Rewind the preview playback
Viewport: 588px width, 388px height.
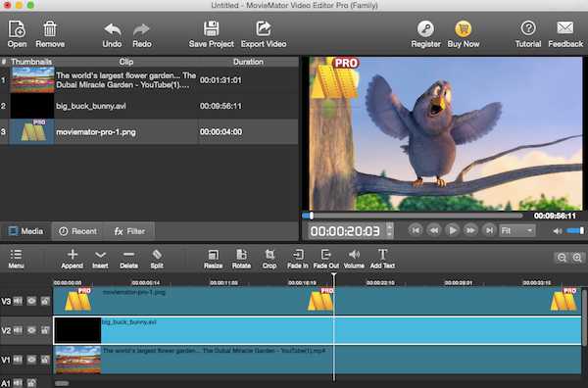[x=434, y=230]
